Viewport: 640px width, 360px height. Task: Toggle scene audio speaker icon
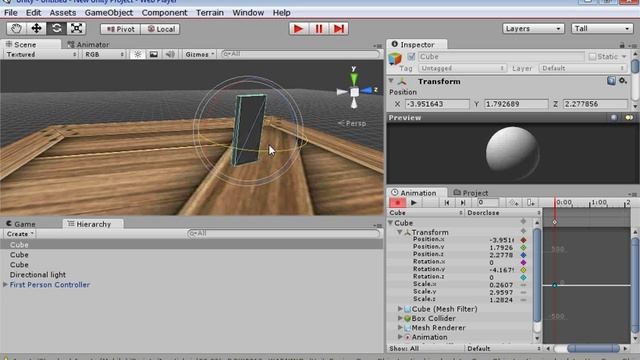pyautogui.click(x=170, y=54)
